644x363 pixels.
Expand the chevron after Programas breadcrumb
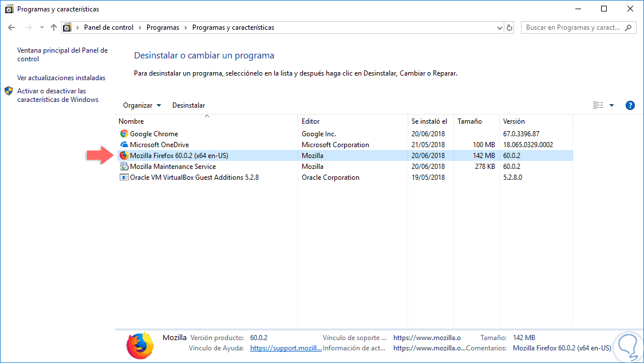185,27
